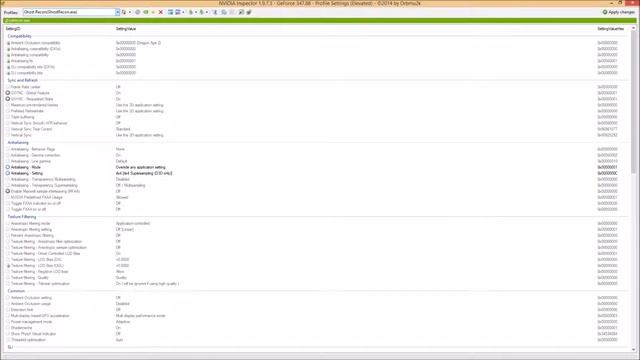The width and height of the screenshot is (640, 360).
Task: Open dropdown arrow next to first toolbar icon
Action: [x=130, y=12]
